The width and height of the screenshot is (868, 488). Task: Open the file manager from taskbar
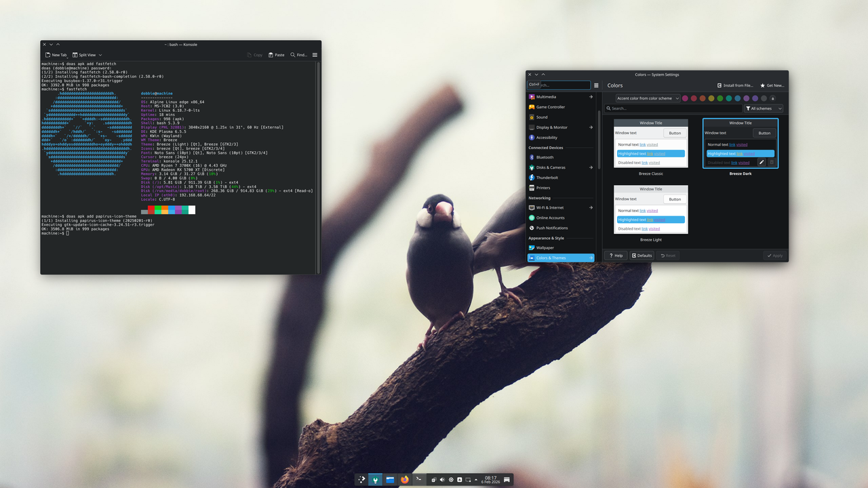pyautogui.click(x=390, y=479)
